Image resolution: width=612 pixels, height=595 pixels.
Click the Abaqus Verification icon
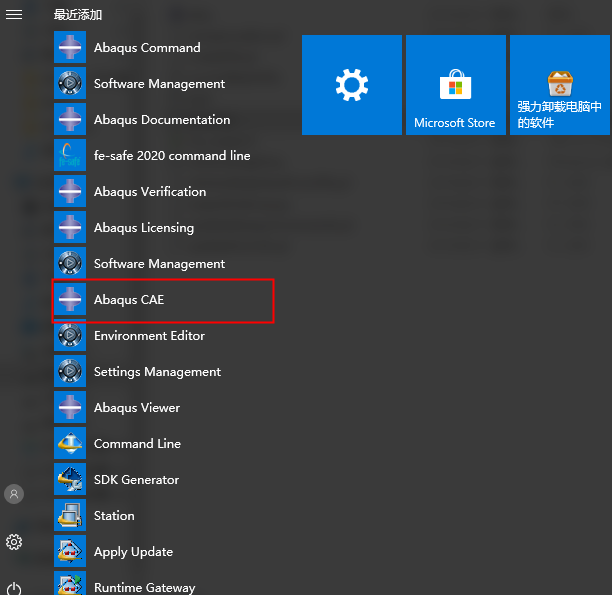(70, 192)
